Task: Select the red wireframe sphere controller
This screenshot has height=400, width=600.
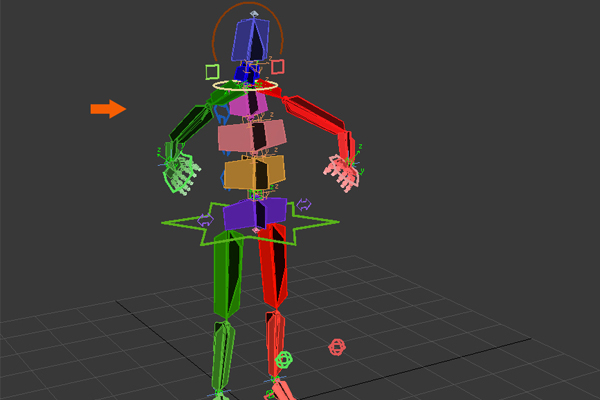Action: (x=337, y=347)
